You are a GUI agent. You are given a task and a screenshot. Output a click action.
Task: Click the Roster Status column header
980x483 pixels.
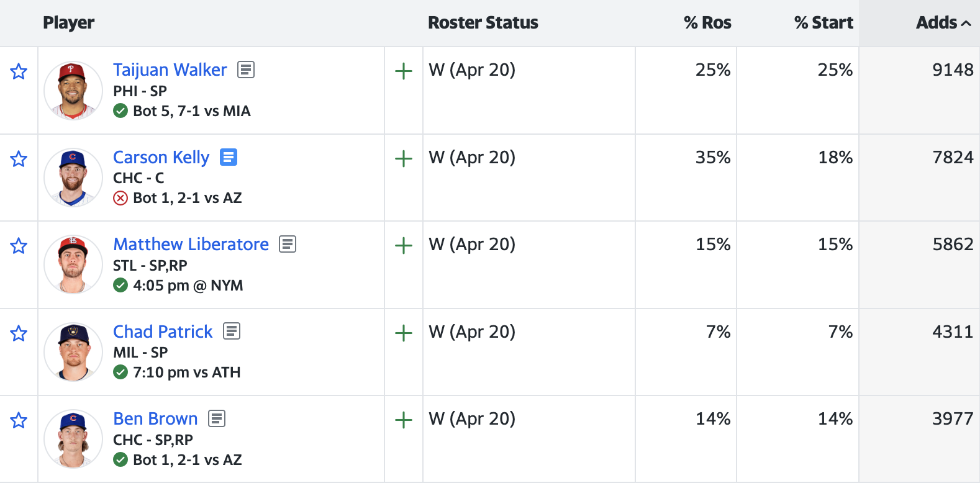click(x=483, y=23)
